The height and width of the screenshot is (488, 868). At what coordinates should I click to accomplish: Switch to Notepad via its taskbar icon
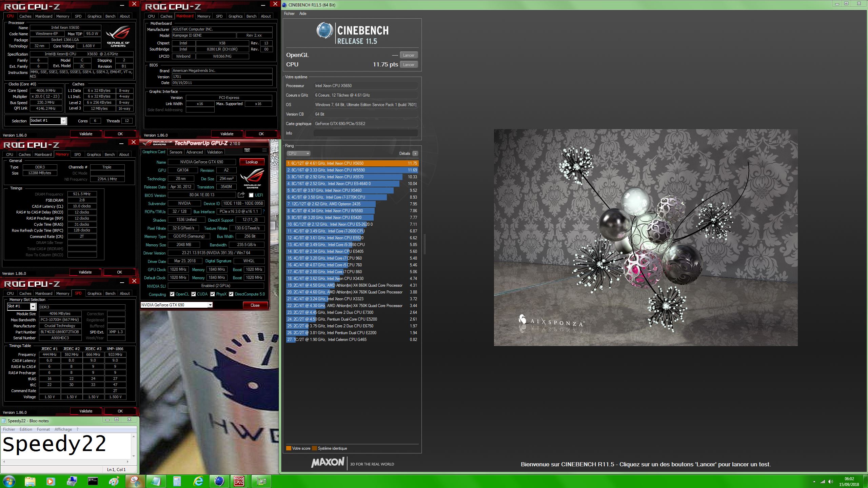click(x=156, y=481)
